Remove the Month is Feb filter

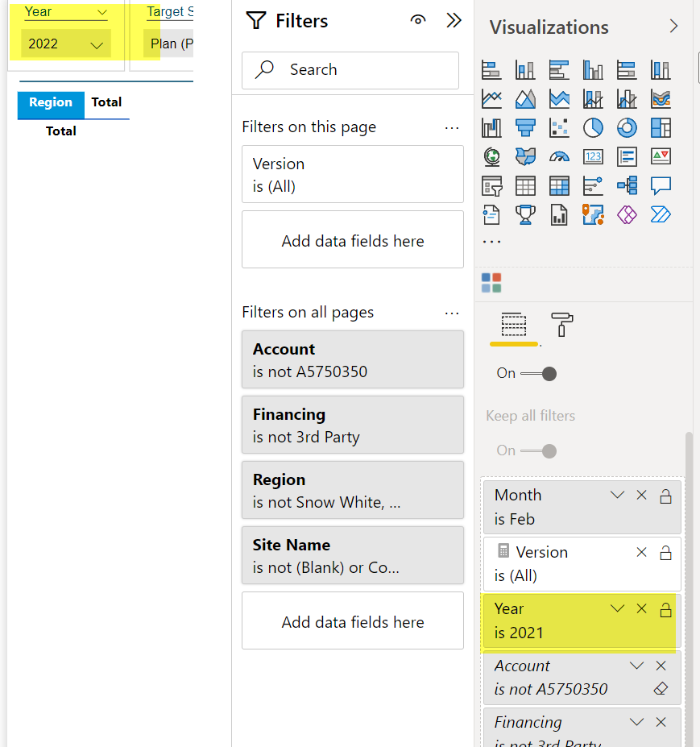point(641,495)
